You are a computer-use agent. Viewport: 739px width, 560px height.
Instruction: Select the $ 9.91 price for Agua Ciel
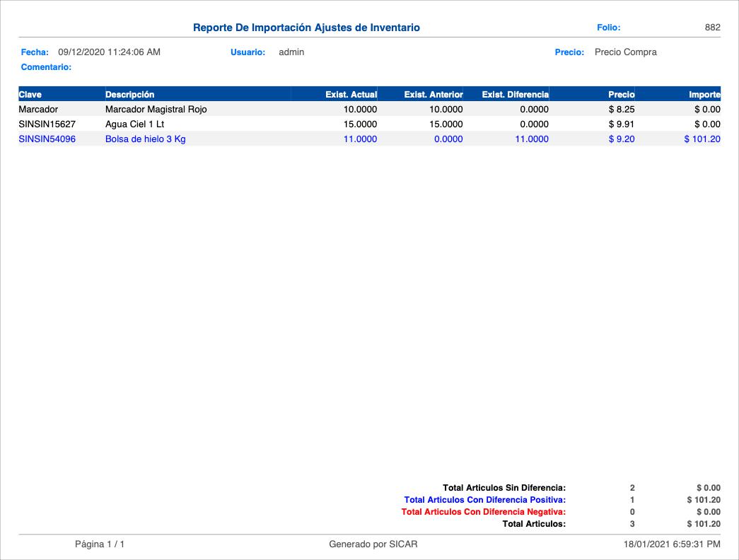click(x=622, y=124)
